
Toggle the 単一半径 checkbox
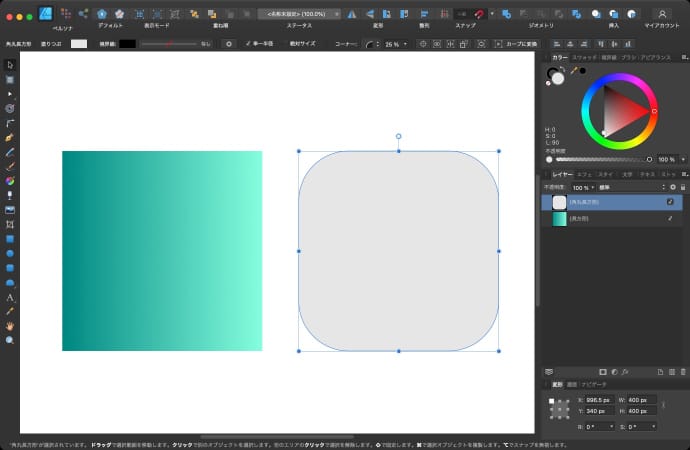click(250, 44)
